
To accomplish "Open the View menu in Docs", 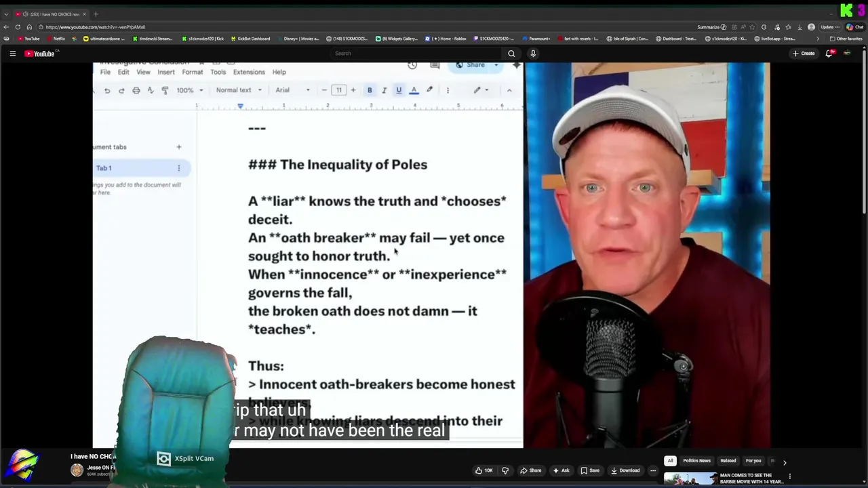I will [143, 72].
